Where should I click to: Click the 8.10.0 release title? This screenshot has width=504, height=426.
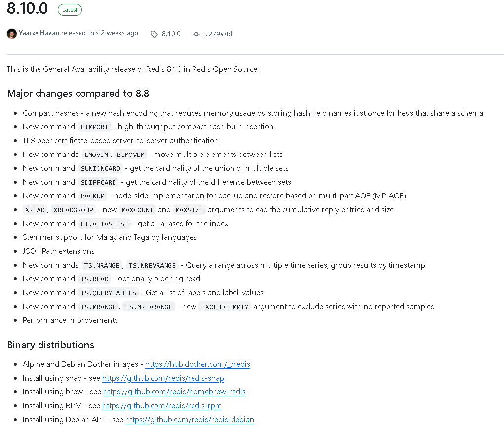click(x=27, y=9)
